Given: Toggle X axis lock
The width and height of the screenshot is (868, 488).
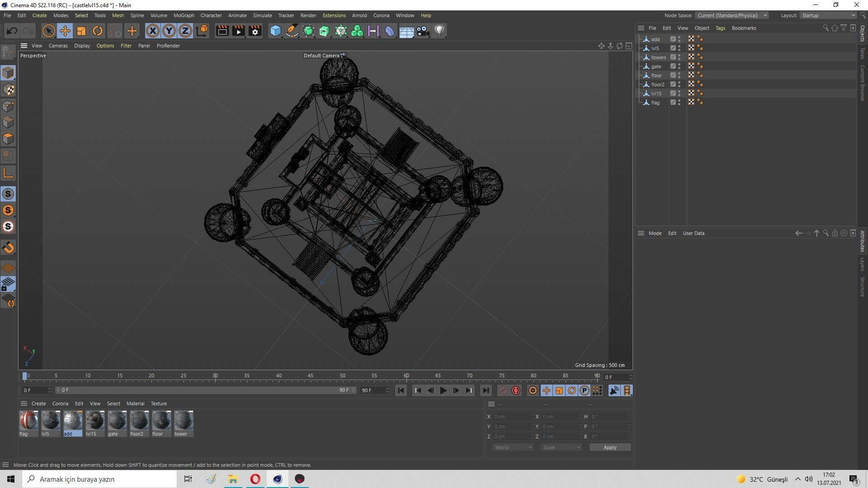Looking at the screenshot, I should click(x=153, y=31).
